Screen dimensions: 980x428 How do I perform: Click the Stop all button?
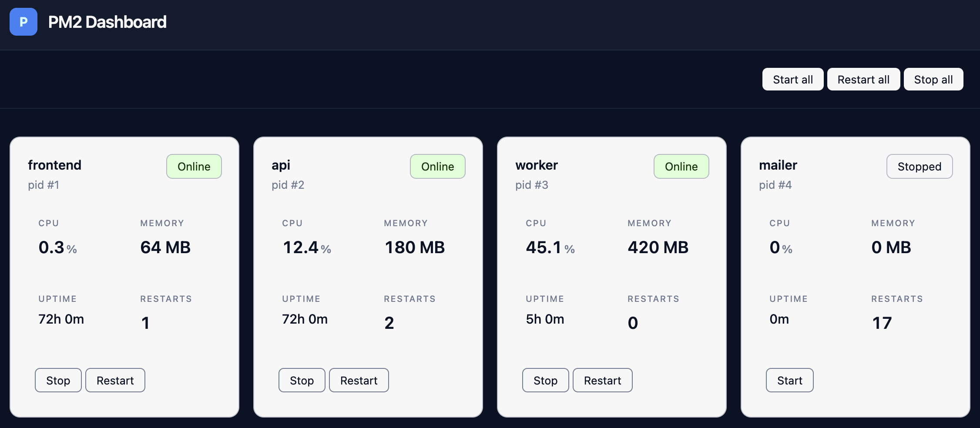coord(933,79)
